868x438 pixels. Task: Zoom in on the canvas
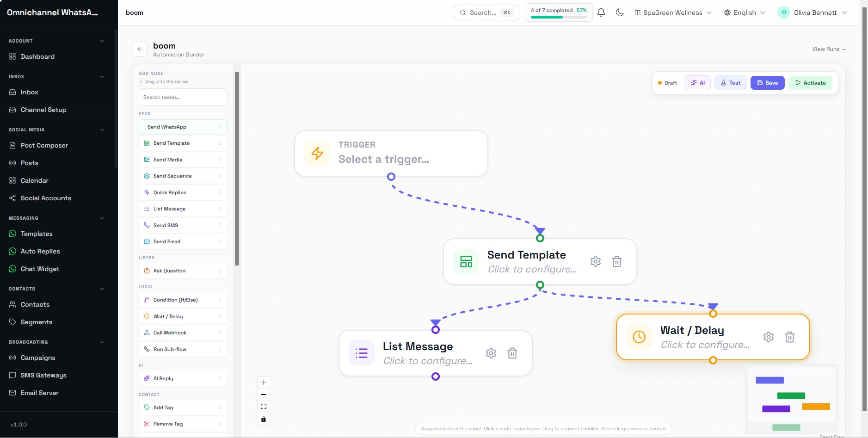click(x=264, y=382)
